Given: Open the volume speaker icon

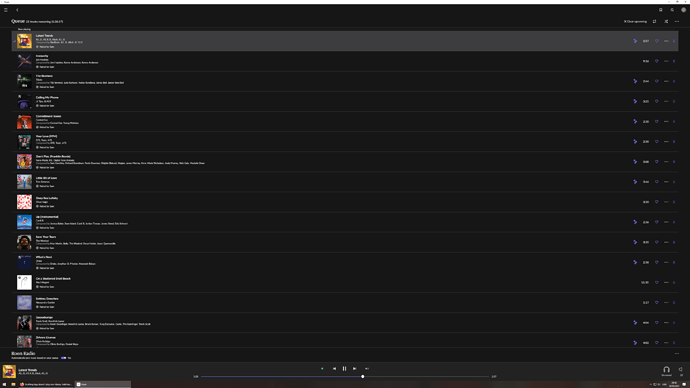Looking at the screenshot, I should coord(681,370).
